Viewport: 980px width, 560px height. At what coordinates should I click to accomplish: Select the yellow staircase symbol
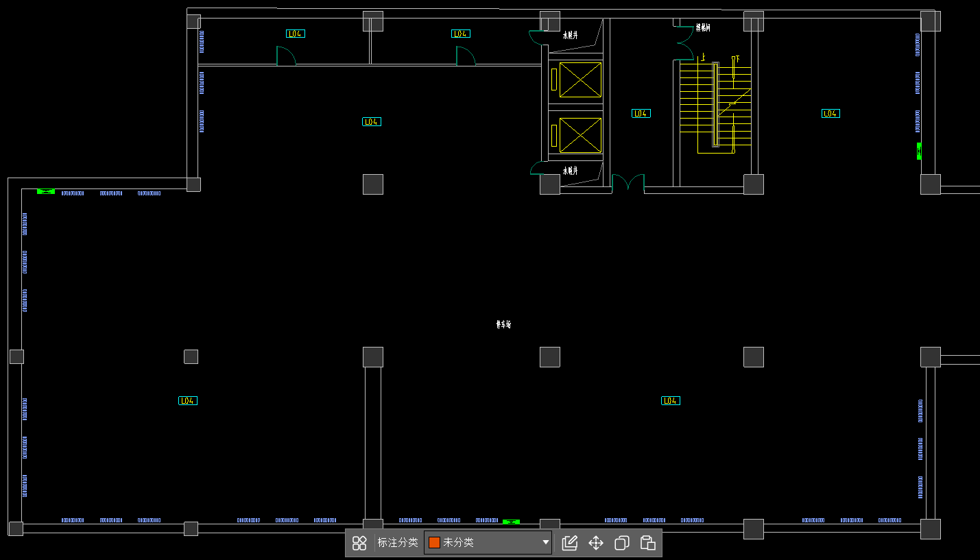pyautogui.click(x=716, y=106)
